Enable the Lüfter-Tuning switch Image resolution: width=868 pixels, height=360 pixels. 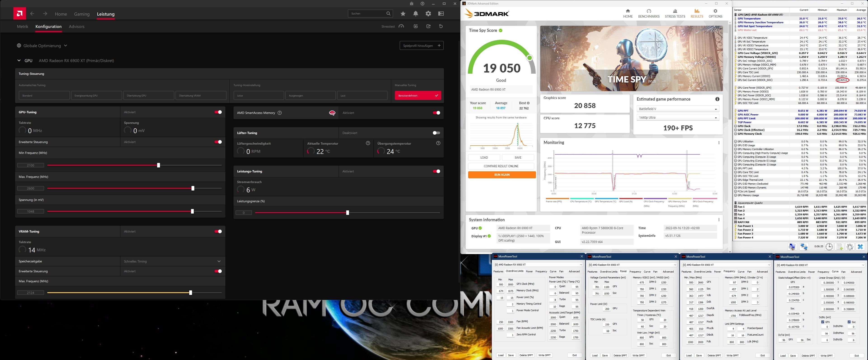click(x=436, y=133)
